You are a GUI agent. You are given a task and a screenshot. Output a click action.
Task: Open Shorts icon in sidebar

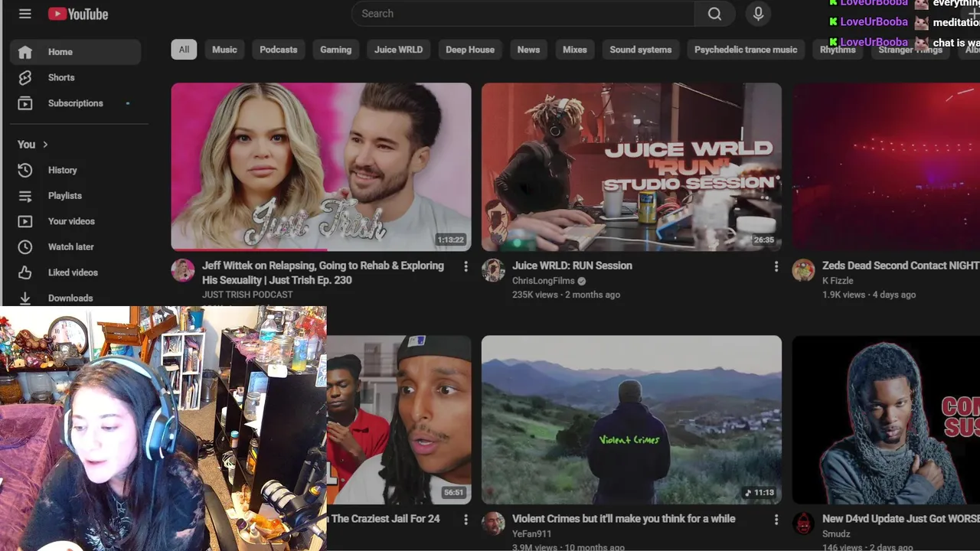(25, 77)
